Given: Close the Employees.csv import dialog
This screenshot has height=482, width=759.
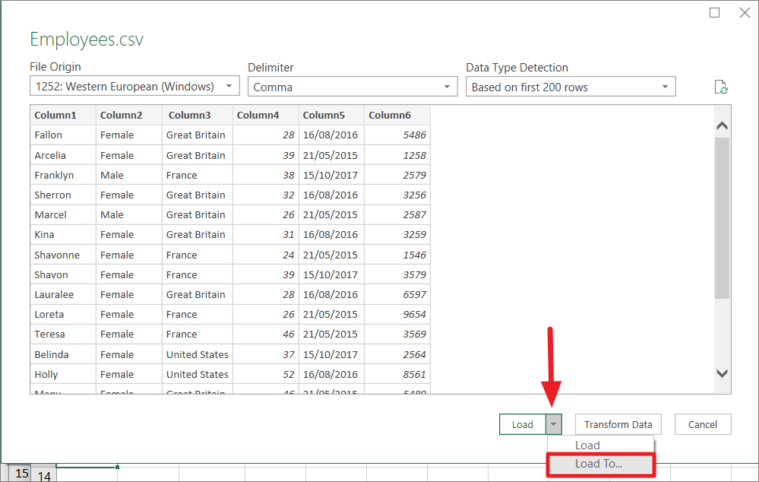Looking at the screenshot, I should (743, 13).
